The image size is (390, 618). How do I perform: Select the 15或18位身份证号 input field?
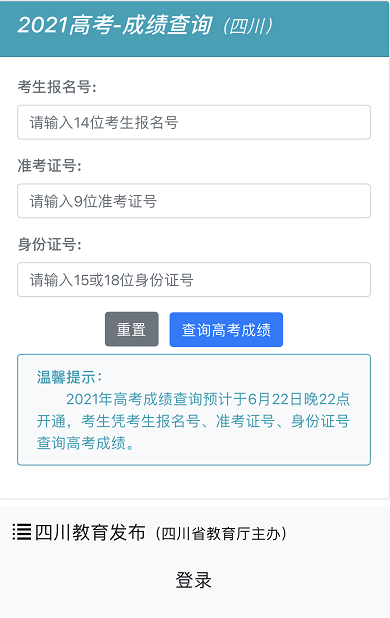[194, 279]
